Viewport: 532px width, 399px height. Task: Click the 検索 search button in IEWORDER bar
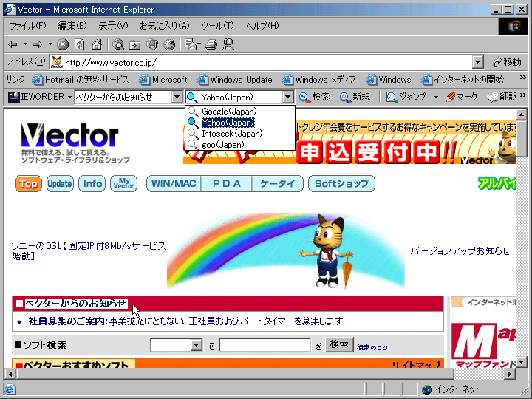[315, 97]
